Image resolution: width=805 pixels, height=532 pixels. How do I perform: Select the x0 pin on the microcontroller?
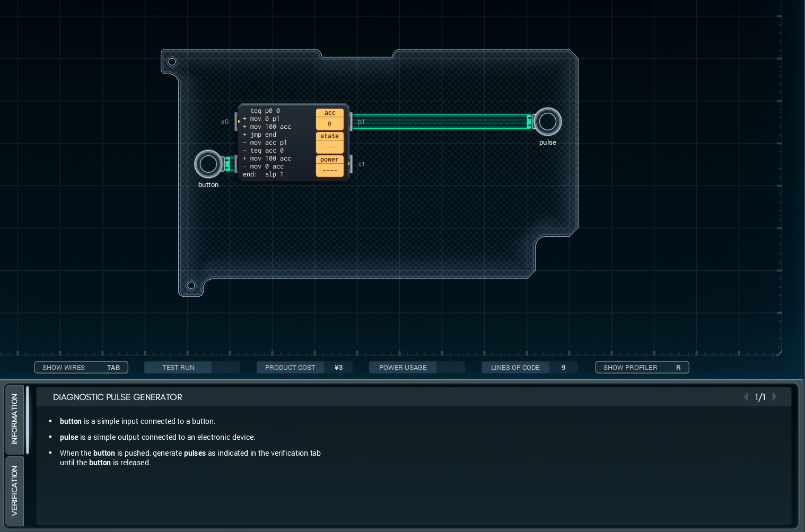237,121
